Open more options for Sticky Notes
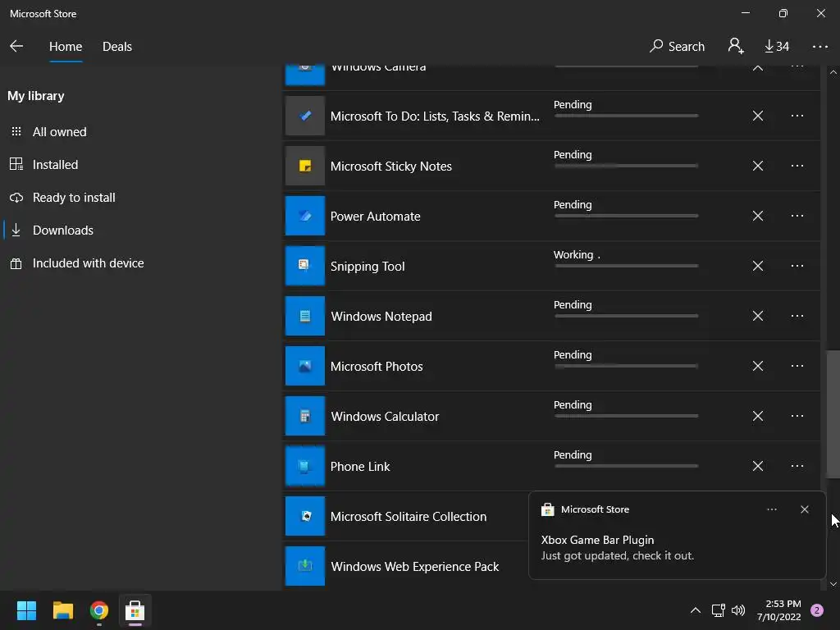The height and width of the screenshot is (630, 840). 797,166
